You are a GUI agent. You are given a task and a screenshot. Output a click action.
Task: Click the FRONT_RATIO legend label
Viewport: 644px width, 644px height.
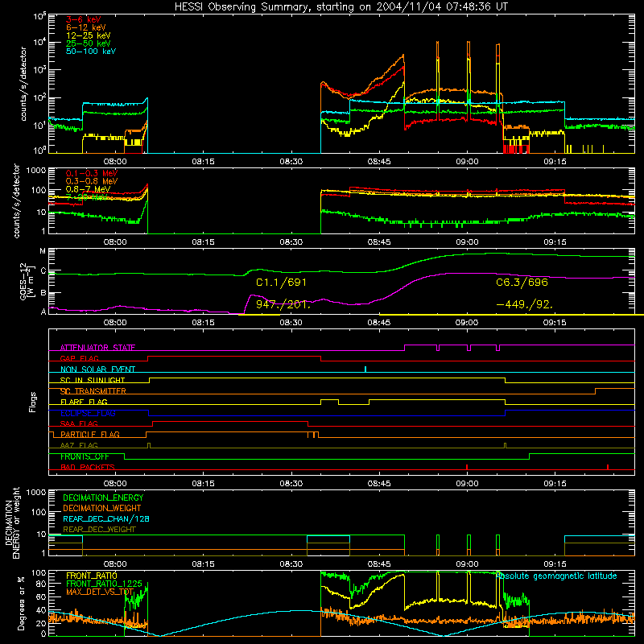click(x=92, y=576)
